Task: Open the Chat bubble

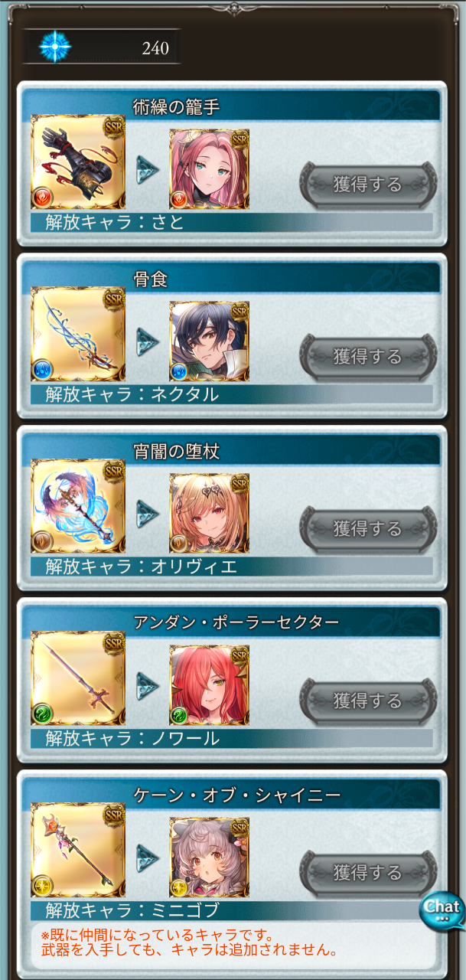Action: [442, 910]
